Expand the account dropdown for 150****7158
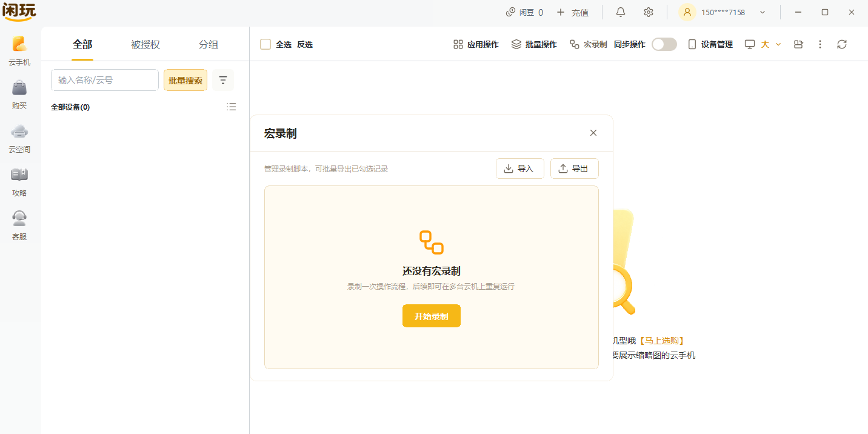The width and height of the screenshot is (868, 434). click(x=763, y=12)
